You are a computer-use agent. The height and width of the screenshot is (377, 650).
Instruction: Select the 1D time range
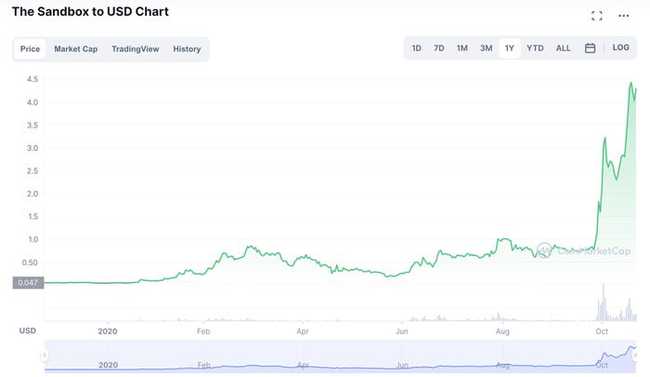pos(416,48)
